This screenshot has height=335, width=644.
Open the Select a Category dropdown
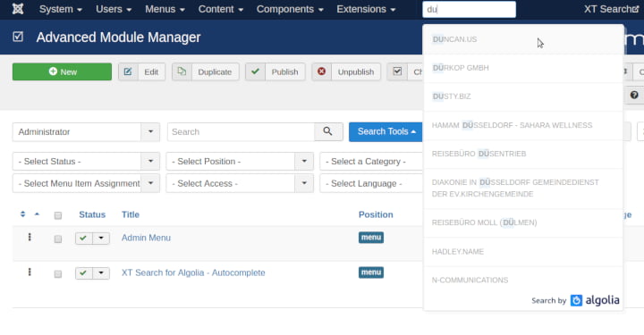click(x=371, y=162)
